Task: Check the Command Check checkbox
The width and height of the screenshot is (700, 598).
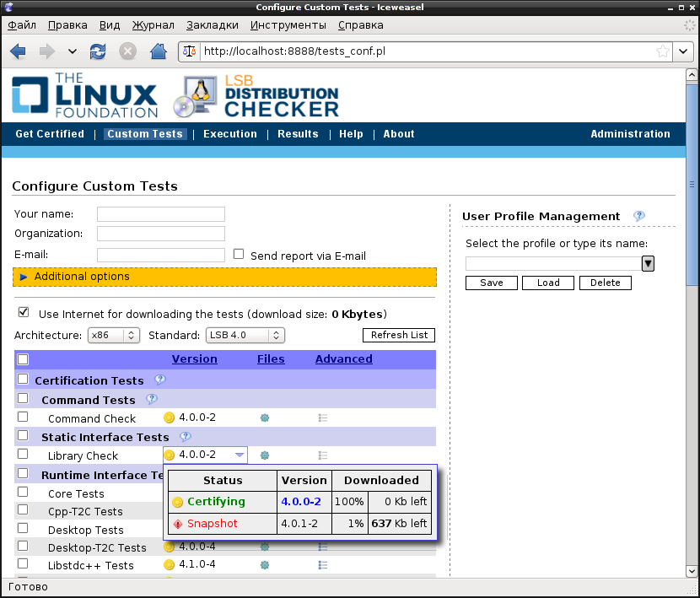Action: [x=23, y=417]
